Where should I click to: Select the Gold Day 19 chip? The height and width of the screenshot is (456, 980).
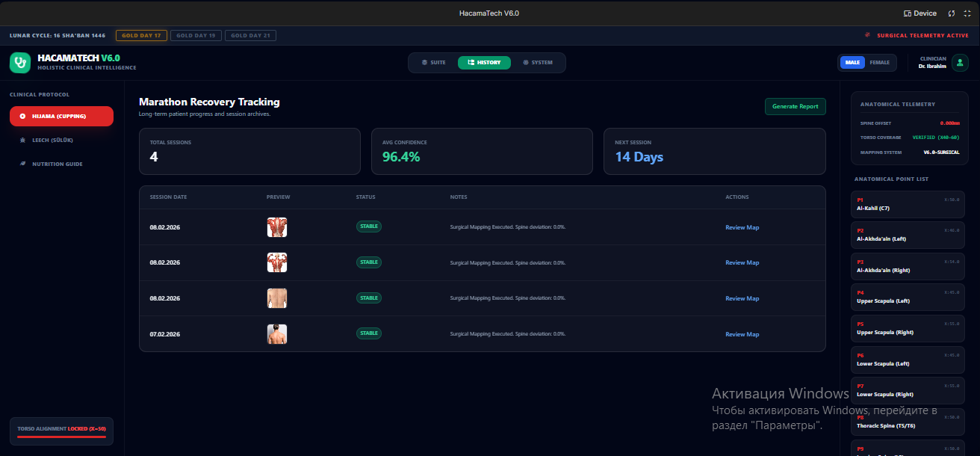[x=196, y=35]
